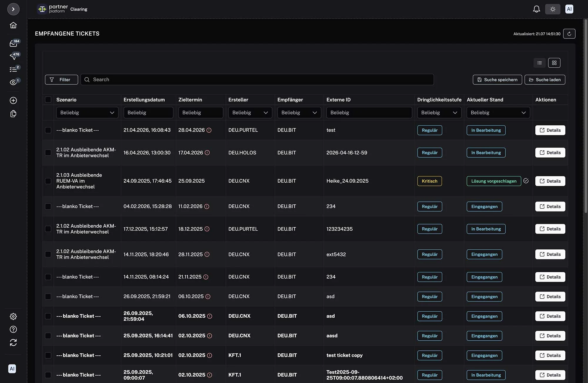
Task: Open task list icon with badge 2
Action: tap(14, 69)
